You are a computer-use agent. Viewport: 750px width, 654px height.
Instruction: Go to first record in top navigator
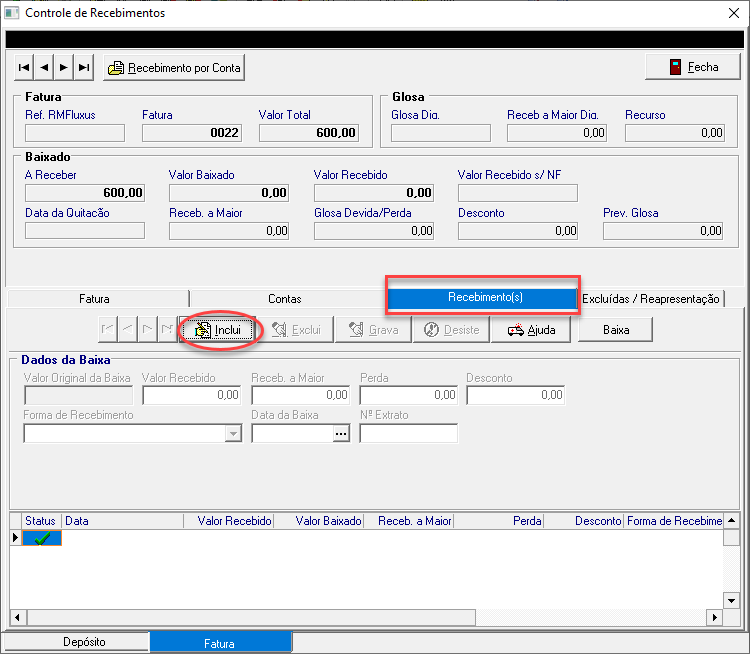[24, 67]
